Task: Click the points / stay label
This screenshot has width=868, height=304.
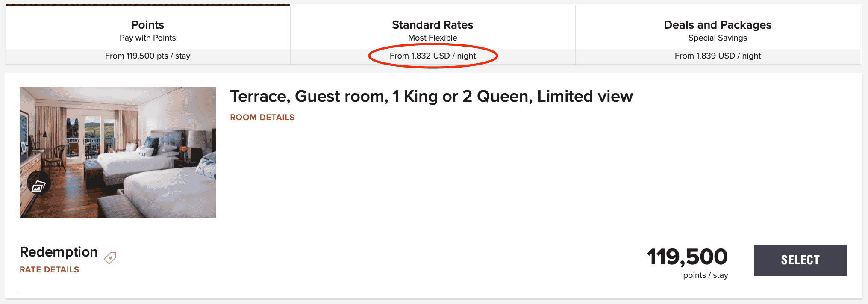Action: [x=705, y=275]
